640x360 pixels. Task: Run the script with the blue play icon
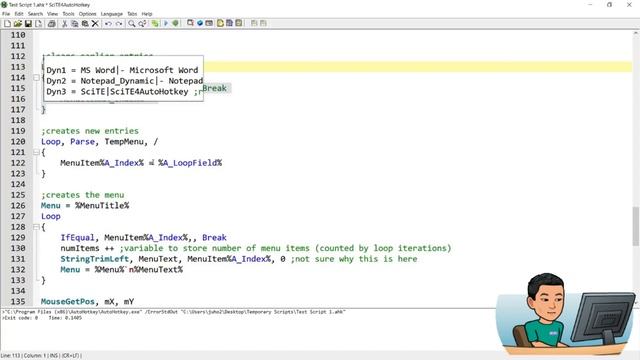[x=165, y=24]
